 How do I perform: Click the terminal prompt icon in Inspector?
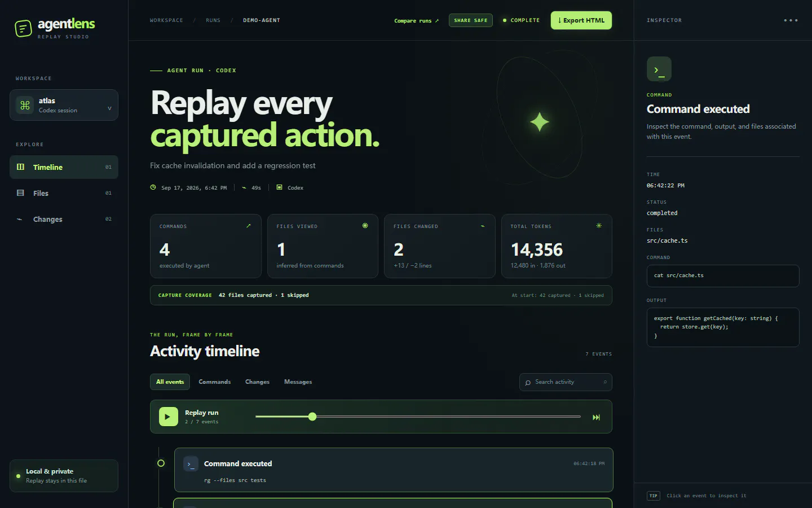pyautogui.click(x=659, y=69)
